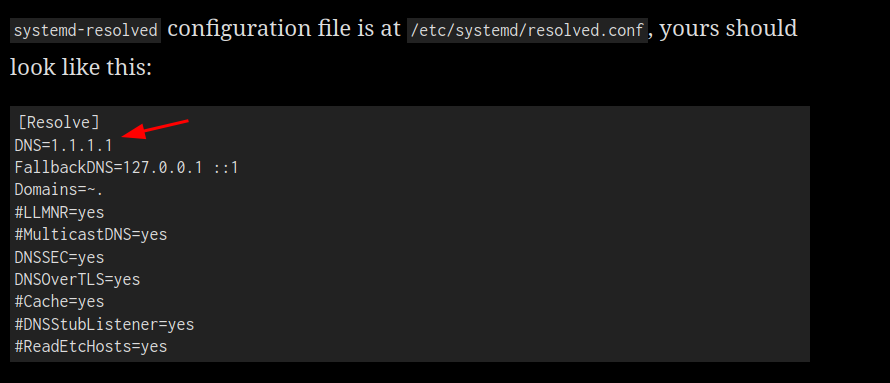
Task: Click the FallbackDNS=127.0.0.1 ::1 line
Action: [x=127, y=168]
